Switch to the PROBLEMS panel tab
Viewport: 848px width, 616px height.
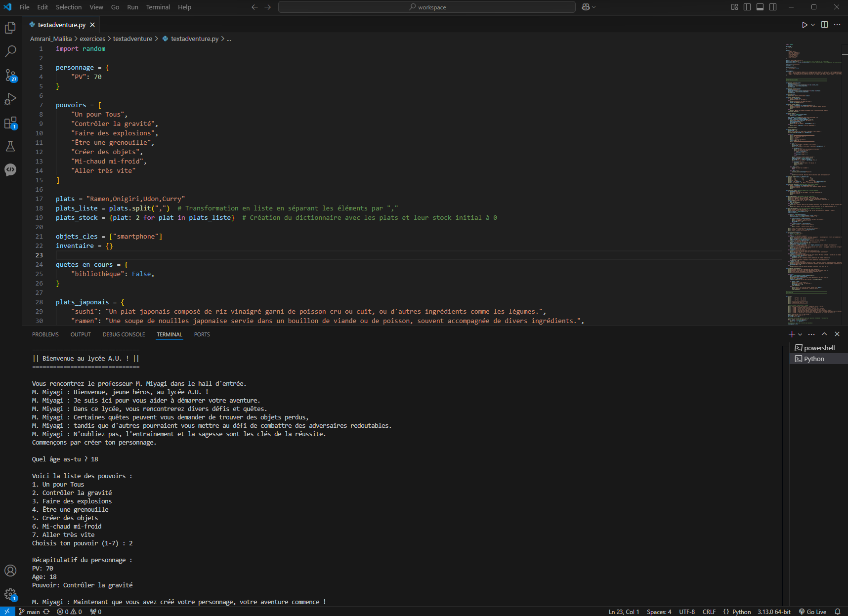tap(45, 334)
